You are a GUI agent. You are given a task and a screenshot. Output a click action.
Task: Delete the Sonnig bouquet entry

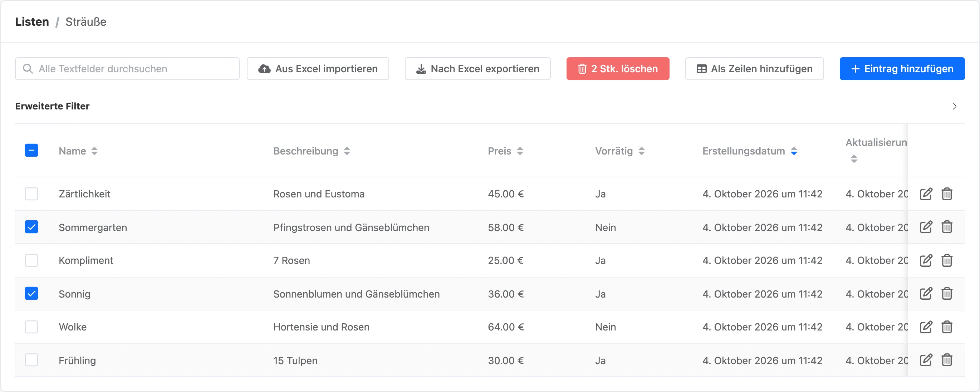coord(946,294)
